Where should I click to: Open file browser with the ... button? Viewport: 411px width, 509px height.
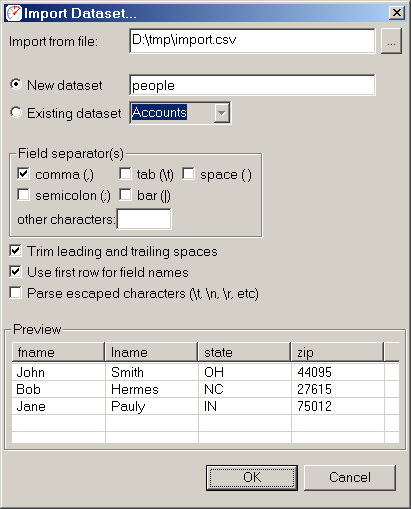(x=391, y=41)
